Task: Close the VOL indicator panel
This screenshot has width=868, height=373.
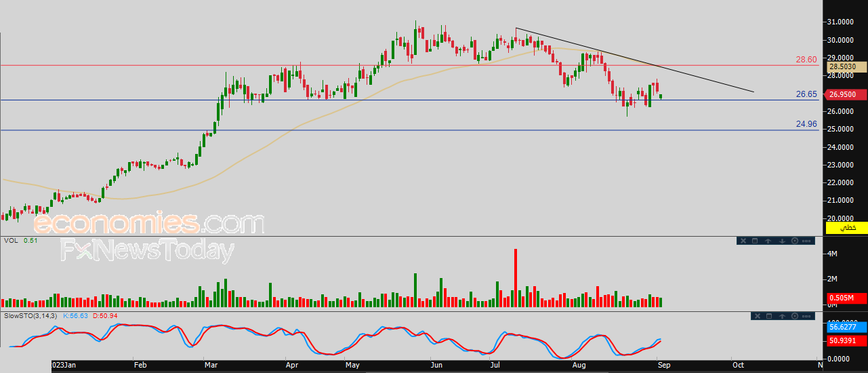Action: pyautogui.click(x=743, y=241)
